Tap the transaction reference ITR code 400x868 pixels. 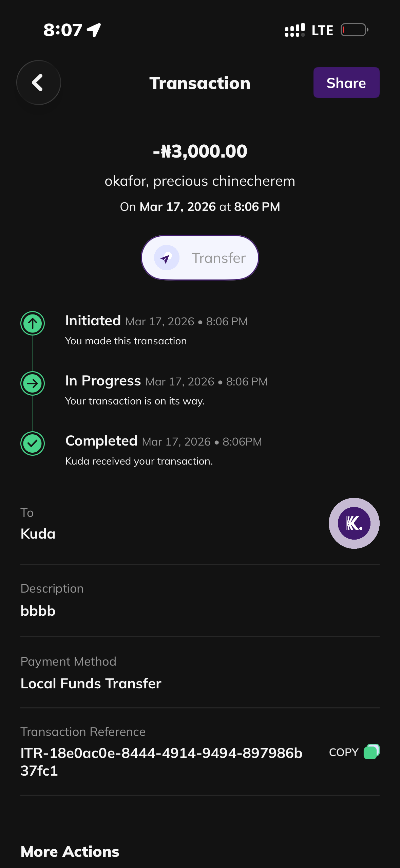point(161,761)
